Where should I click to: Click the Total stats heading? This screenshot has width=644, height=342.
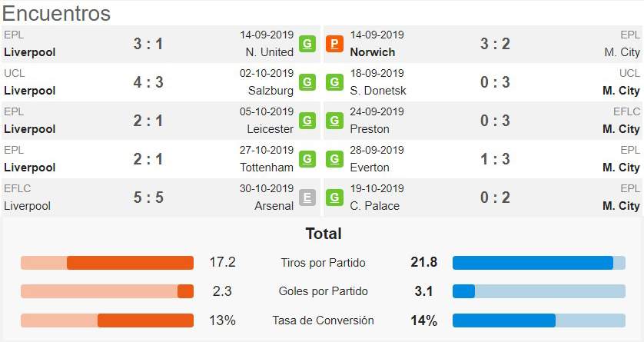(x=324, y=234)
